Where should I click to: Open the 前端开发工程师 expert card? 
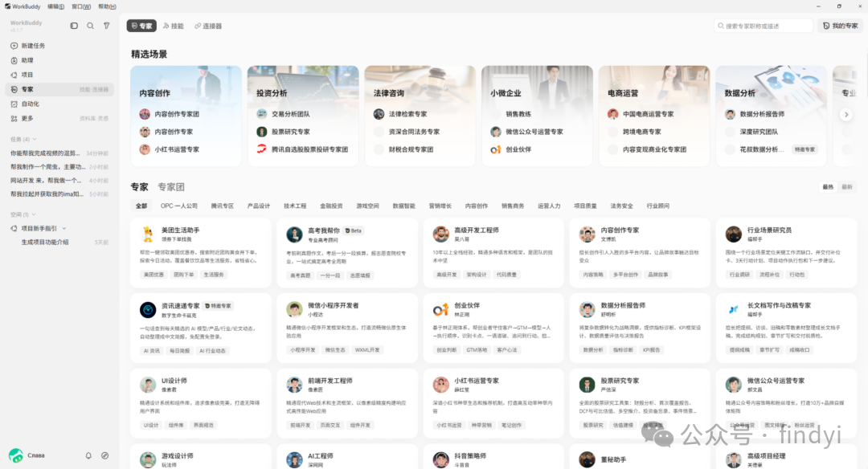(x=347, y=402)
